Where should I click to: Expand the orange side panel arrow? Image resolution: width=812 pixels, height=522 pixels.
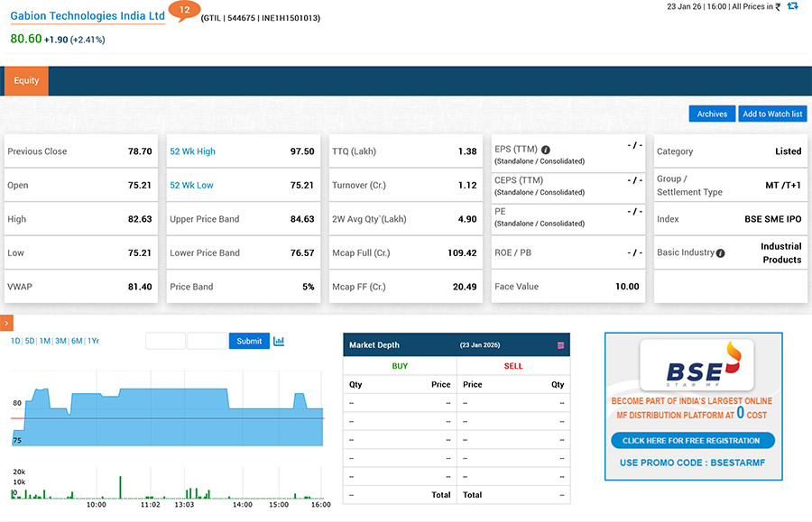click(x=6, y=323)
